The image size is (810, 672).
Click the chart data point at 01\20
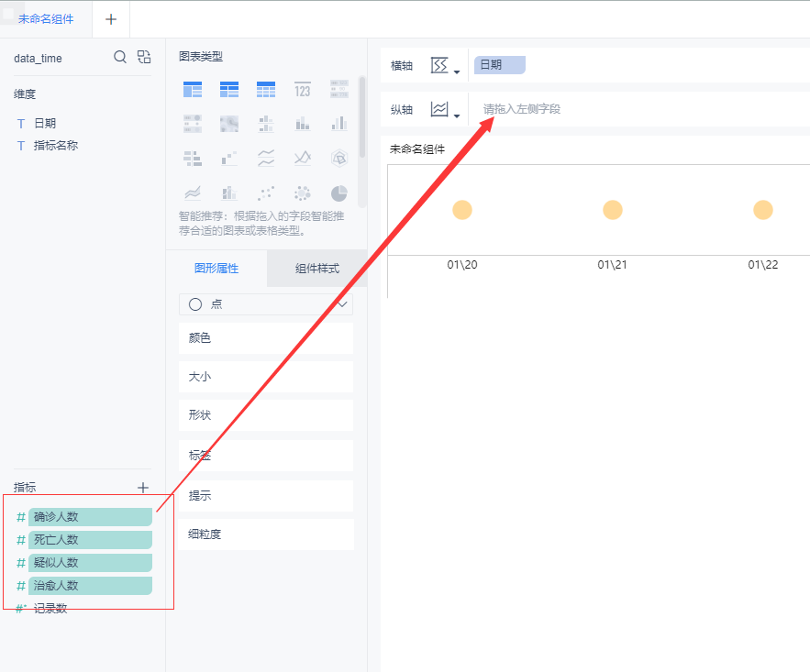(462, 210)
